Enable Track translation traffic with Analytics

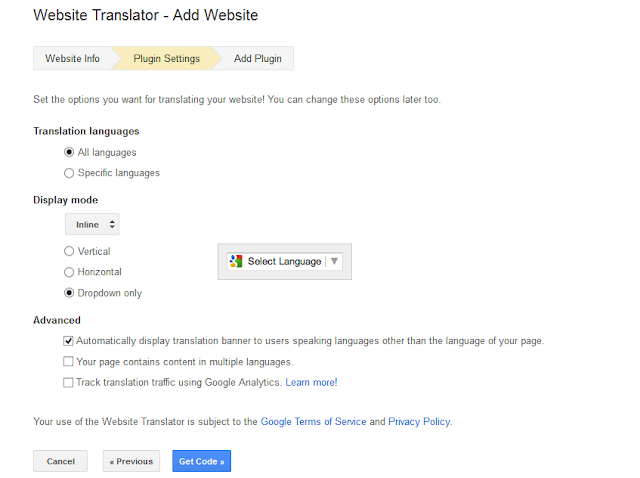click(x=68, y=382)
